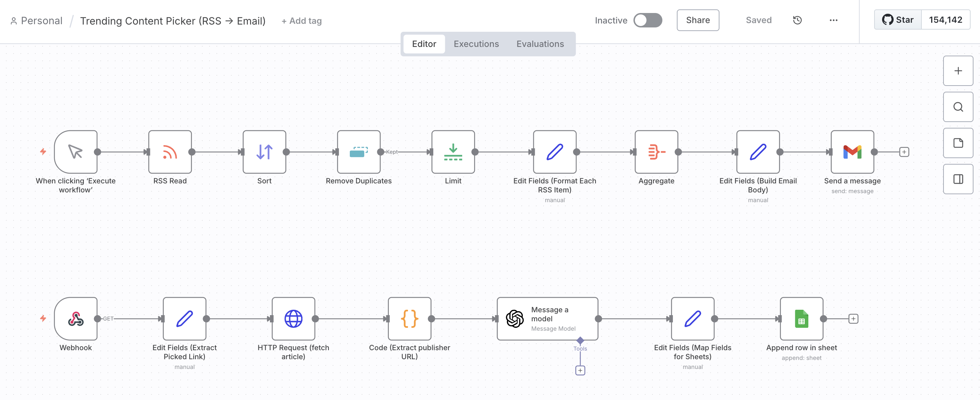
Task: Switch to the Executions tab
Action: [x=476, y=44]
